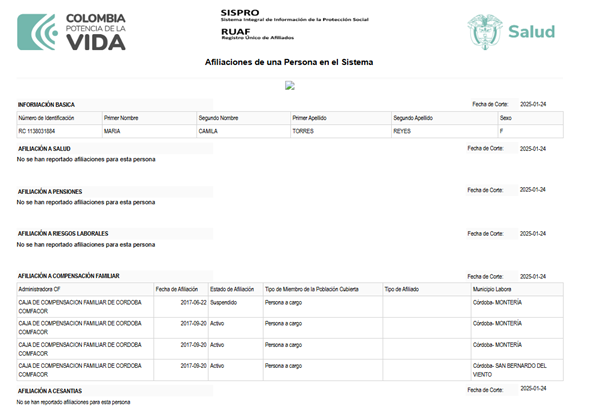This screenshot has height=408, width=614.
Task: Click the Primer Apellido value TORRES
Action: pos(303,130)
